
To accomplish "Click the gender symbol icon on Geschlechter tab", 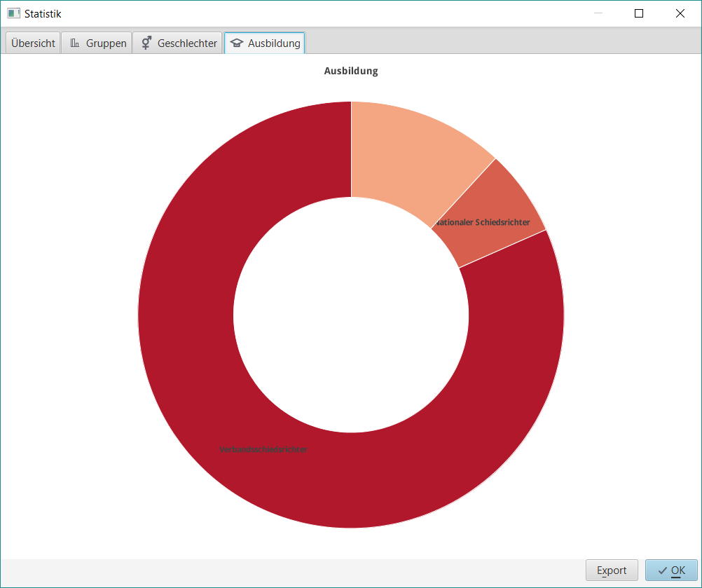I will 146,43.
